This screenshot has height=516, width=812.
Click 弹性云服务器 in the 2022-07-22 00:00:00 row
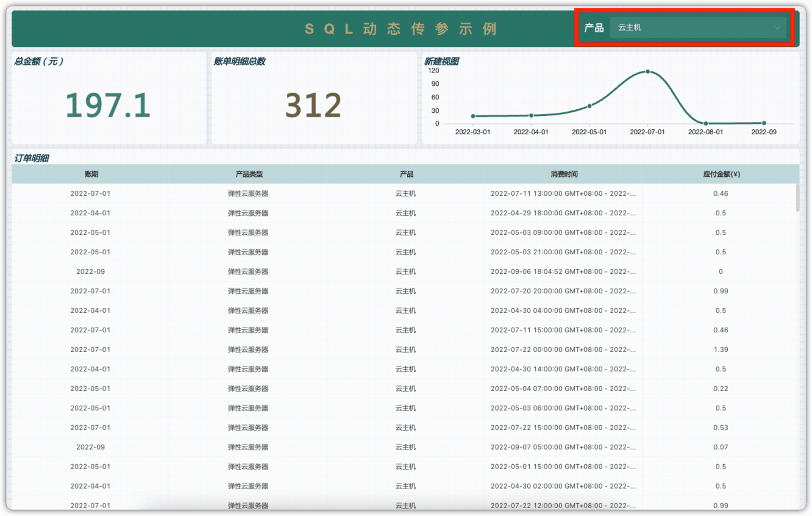pos(248,349)
